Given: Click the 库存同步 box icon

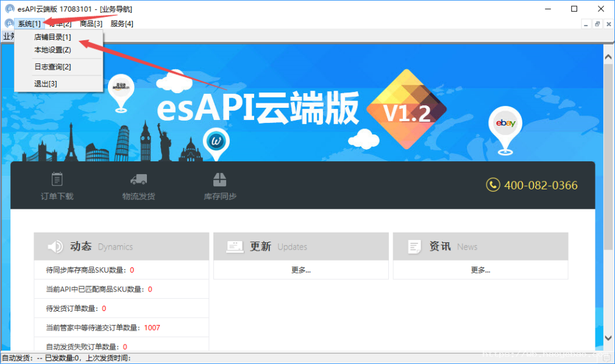Looking at the screenshot, I should point(219,180).
